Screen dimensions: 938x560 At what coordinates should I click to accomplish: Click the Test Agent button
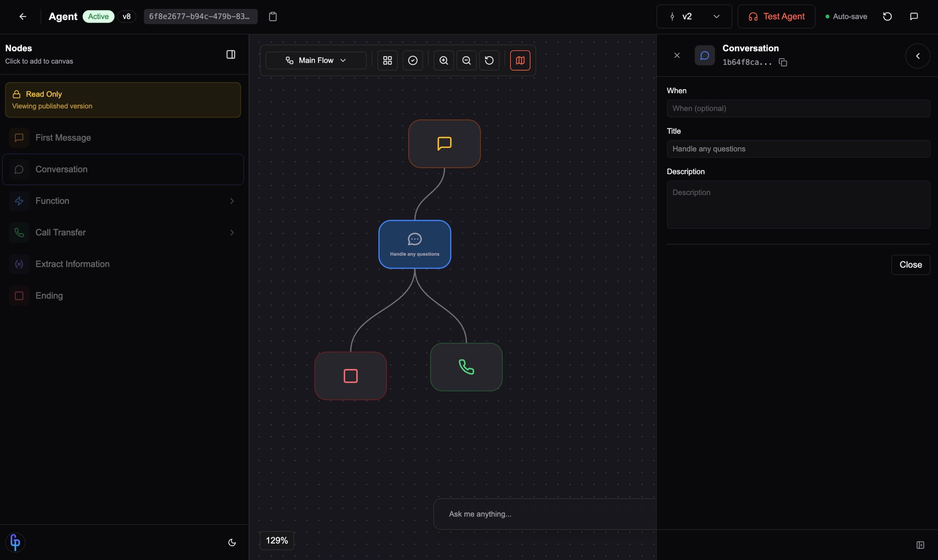coord(776,17)
